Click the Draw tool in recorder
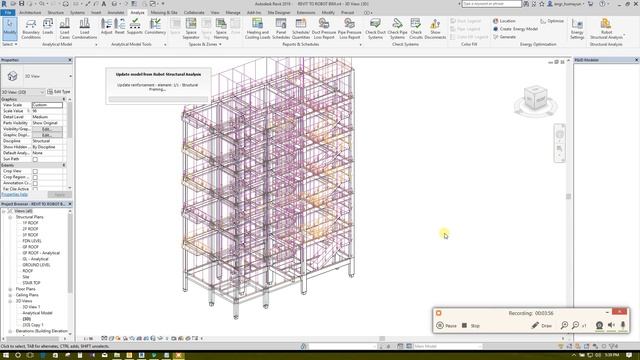Screen dimensions: 640x360 point(542,326)
